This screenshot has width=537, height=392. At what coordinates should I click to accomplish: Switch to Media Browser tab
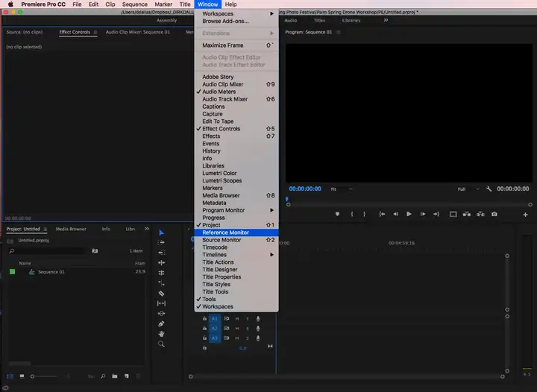pyautogui.click(x=71, y=229)
